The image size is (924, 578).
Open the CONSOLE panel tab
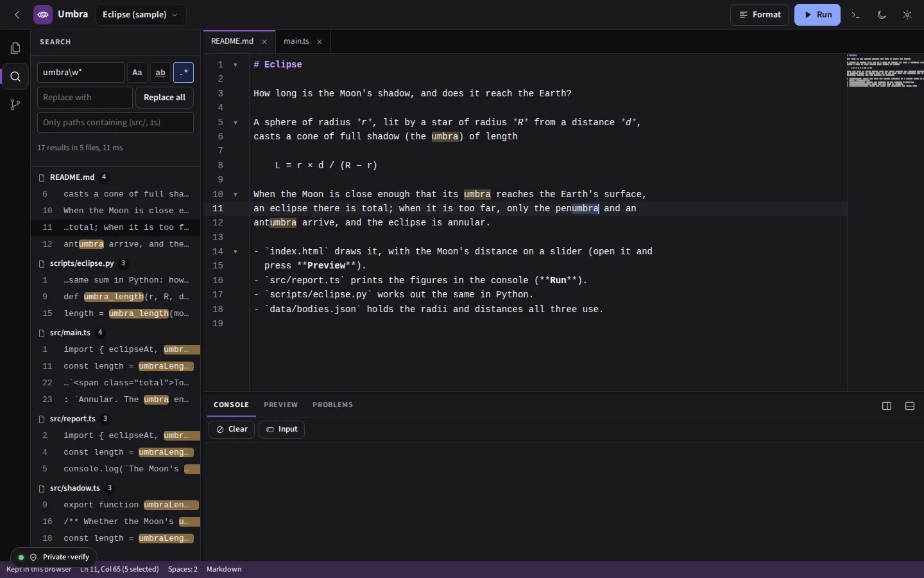pos(231,405)
